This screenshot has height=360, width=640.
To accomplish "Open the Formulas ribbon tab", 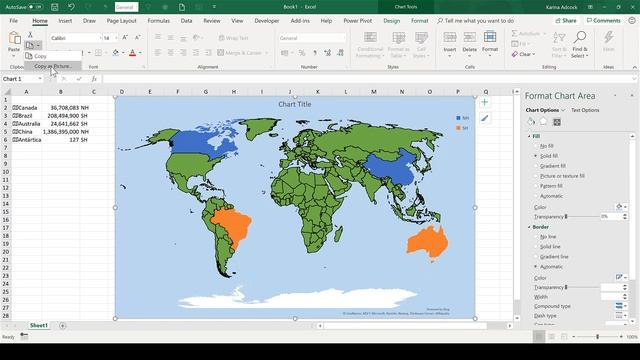I will coord(159,20).
